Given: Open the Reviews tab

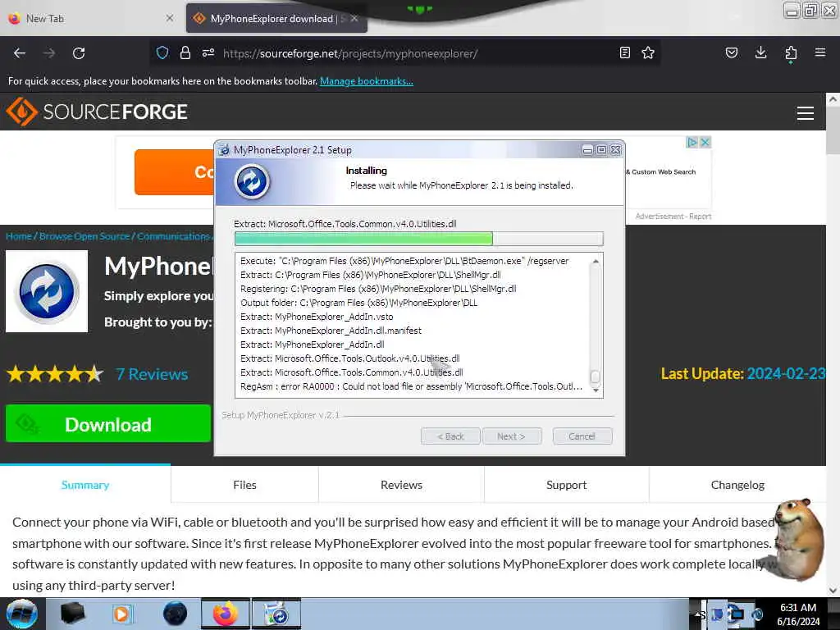Looking at the screenshot, I should (401, 485).
